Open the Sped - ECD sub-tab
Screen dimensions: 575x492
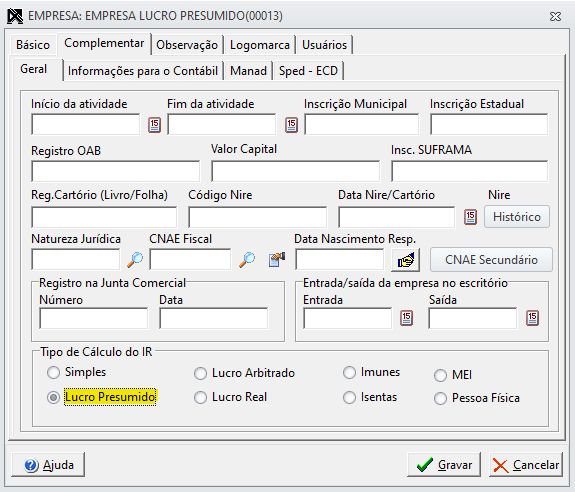tap(308, 70)
